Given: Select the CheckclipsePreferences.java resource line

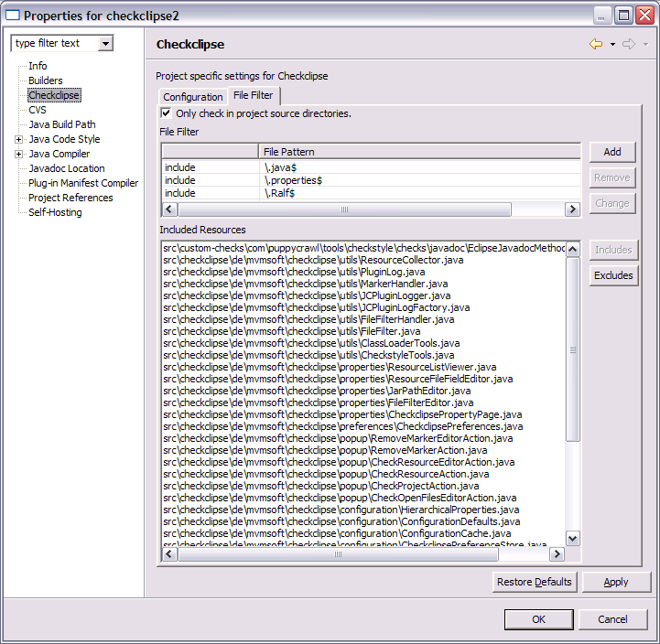Looking at the screenshot, I should click(x=343, y=426).
